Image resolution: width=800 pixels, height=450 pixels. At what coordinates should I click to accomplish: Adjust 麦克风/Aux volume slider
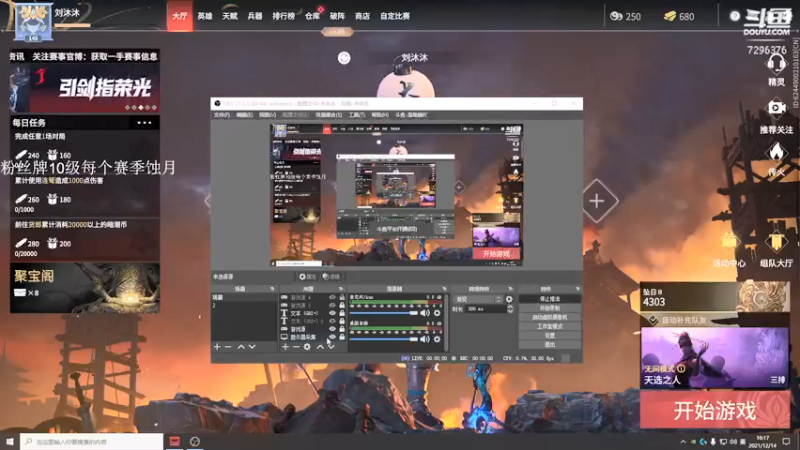click(x=384, y=313)
